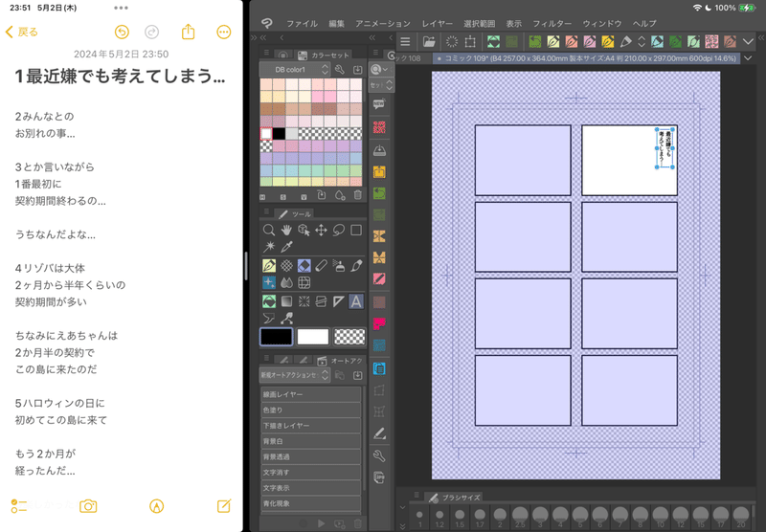Viewport: 766px width, 532px height.
Task: Open the セット dropdown in side column
Action: pyautogui.click(x=381, y=85)
